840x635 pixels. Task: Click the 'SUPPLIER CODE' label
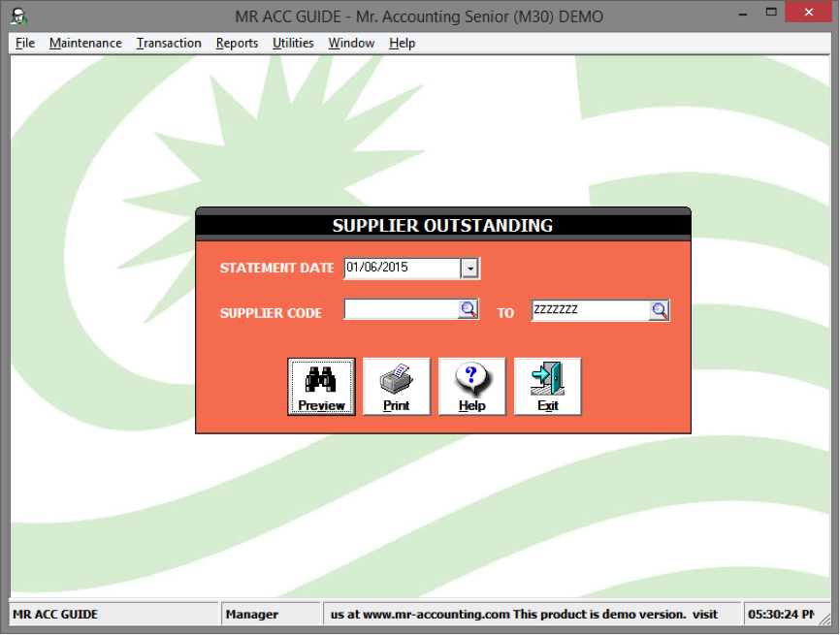click(x=271, y=313)
